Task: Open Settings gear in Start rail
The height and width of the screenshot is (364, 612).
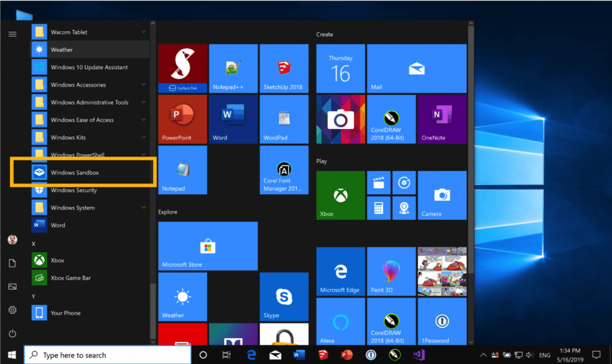Action: (x=13, y=310)
